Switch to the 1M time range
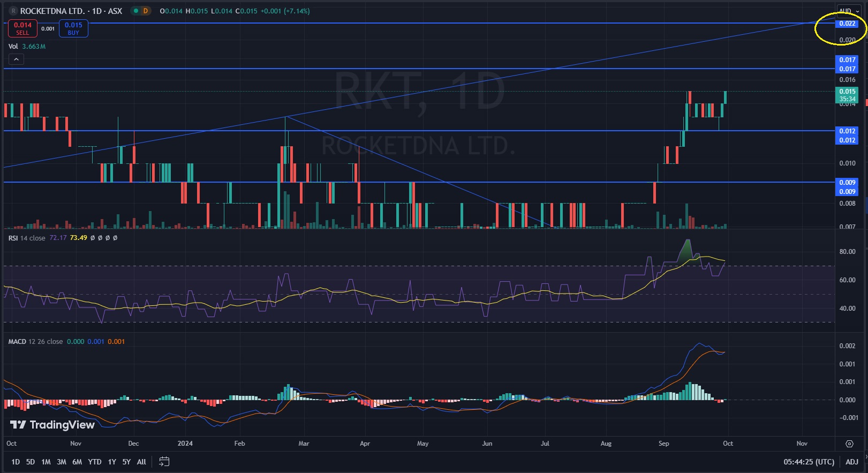Viewport: 868px width, 473px height. [x=46, y=462]
